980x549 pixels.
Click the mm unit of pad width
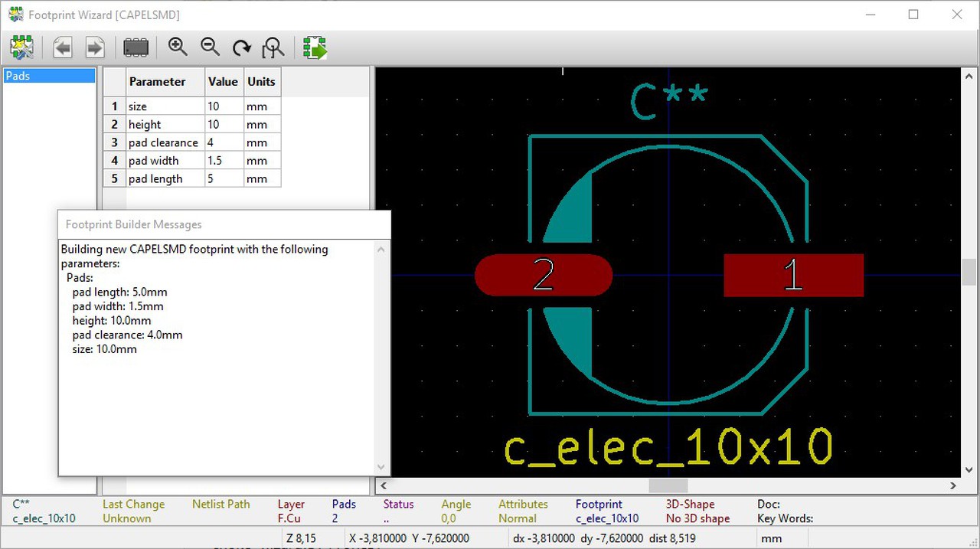(262, 161)
